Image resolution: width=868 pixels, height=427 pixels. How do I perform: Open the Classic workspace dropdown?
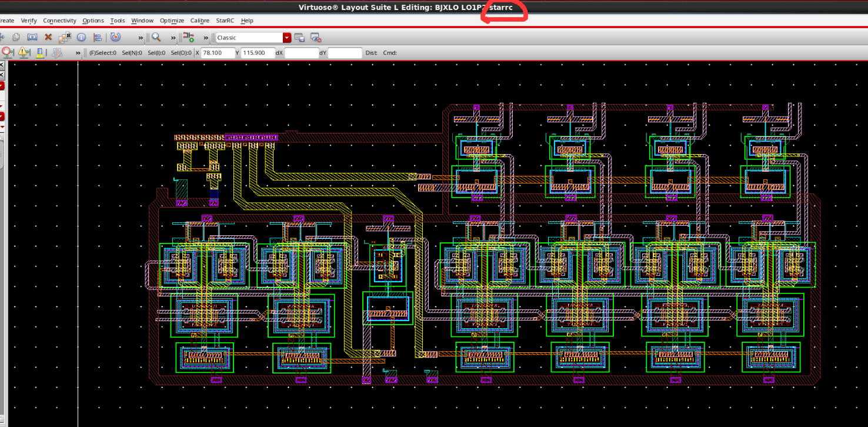[x=287, y=37]
